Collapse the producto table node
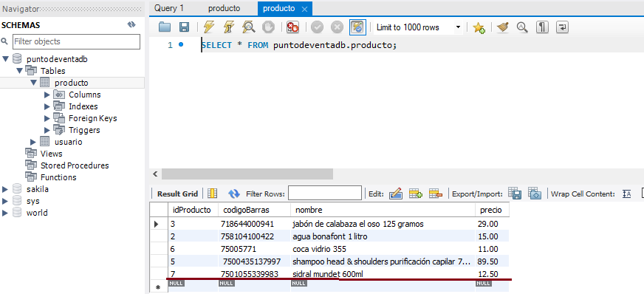Image resolution: width=644 pixels, height=294 pixels. 33,83
